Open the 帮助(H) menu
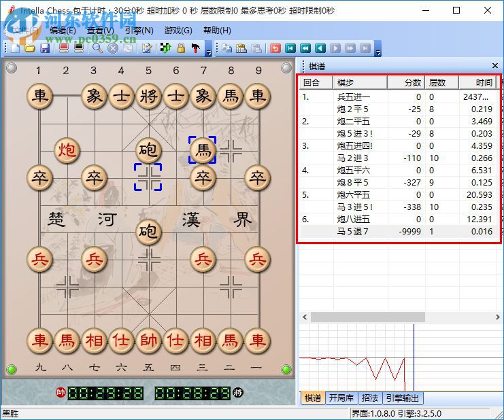The width and height of the screenshot is (504, 420). pos(217,31)
